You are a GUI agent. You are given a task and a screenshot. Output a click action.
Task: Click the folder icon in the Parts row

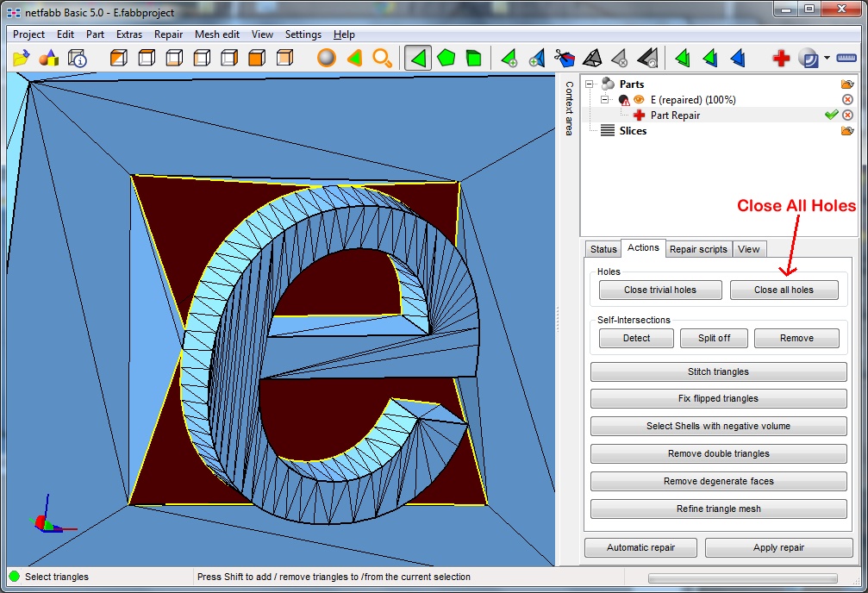(847, 84)
